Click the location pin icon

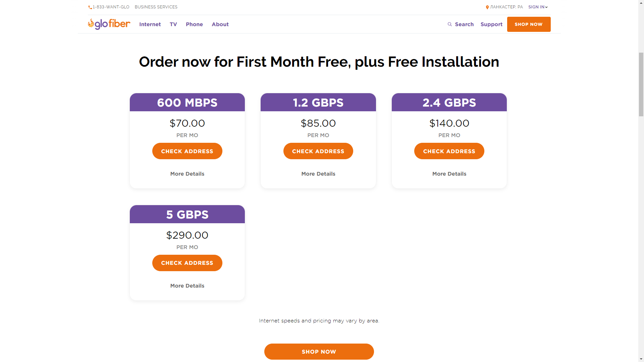coord(487,7)
